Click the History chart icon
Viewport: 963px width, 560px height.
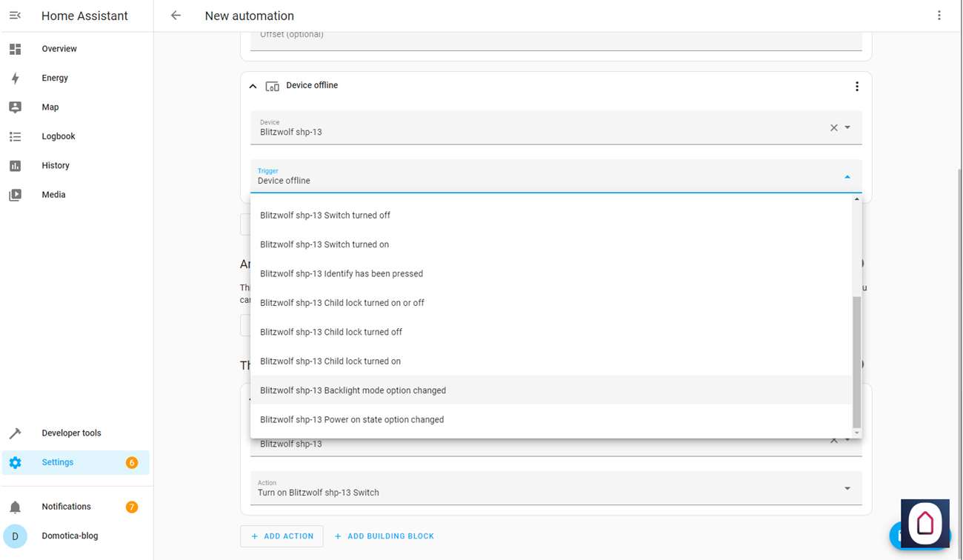(x=15, y=166)
